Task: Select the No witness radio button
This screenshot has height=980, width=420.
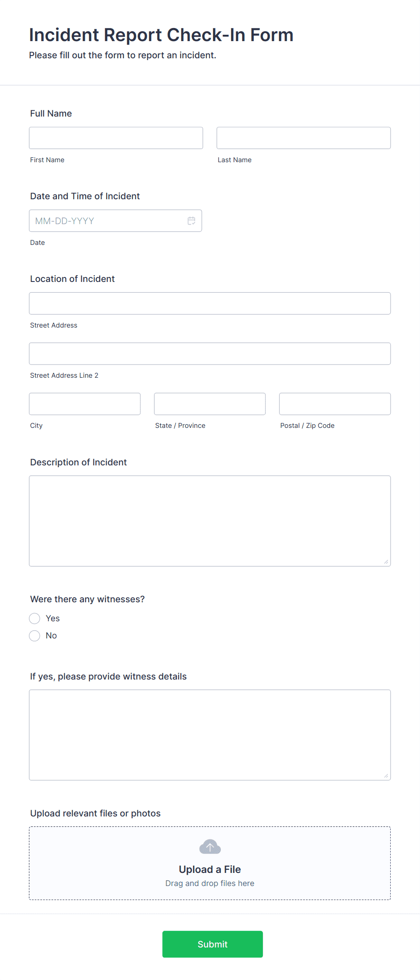Action: coord(34,635)
